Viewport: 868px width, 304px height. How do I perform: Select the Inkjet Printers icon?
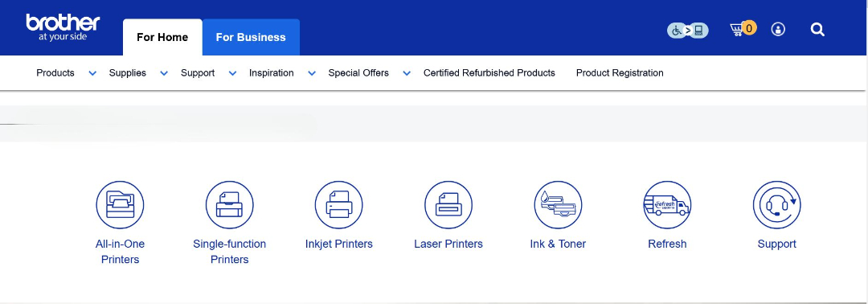[339, 205]
